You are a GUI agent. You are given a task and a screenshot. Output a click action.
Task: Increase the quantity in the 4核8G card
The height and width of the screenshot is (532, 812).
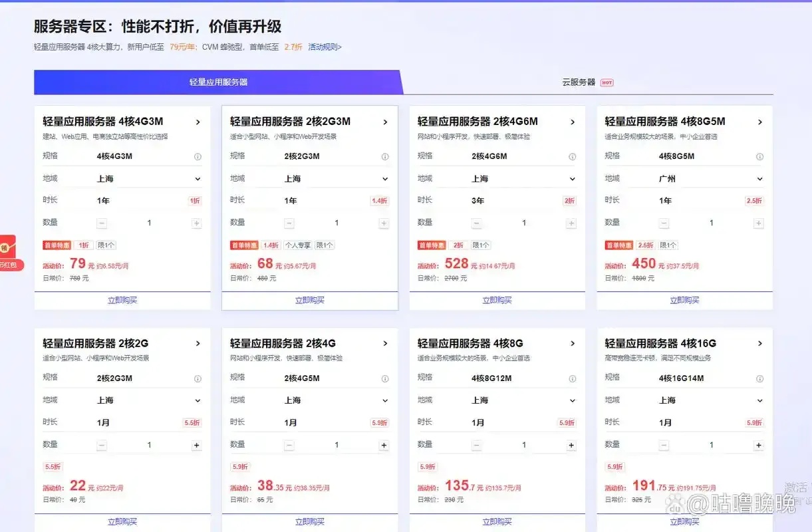[x=572, y=445]
